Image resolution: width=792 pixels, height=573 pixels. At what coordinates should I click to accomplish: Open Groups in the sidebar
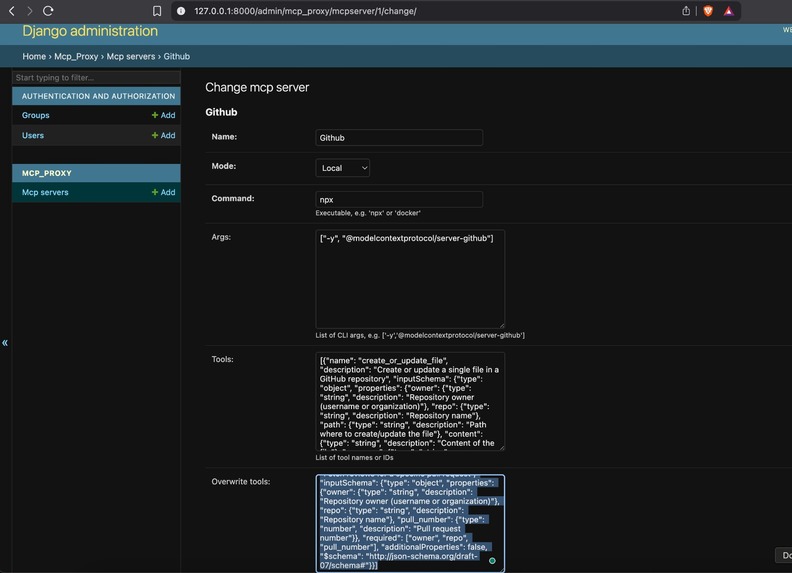[x=35, y=115]
